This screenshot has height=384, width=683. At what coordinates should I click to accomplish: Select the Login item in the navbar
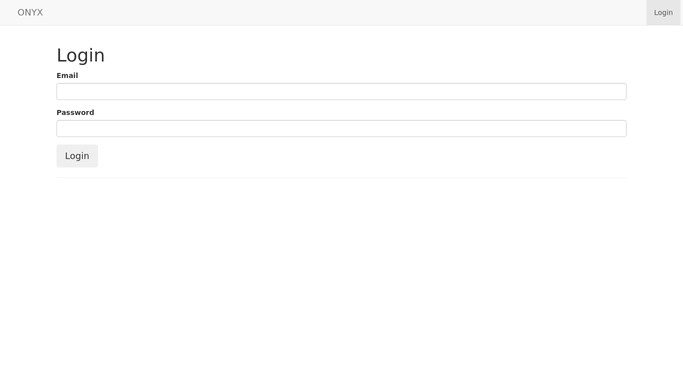663,13
